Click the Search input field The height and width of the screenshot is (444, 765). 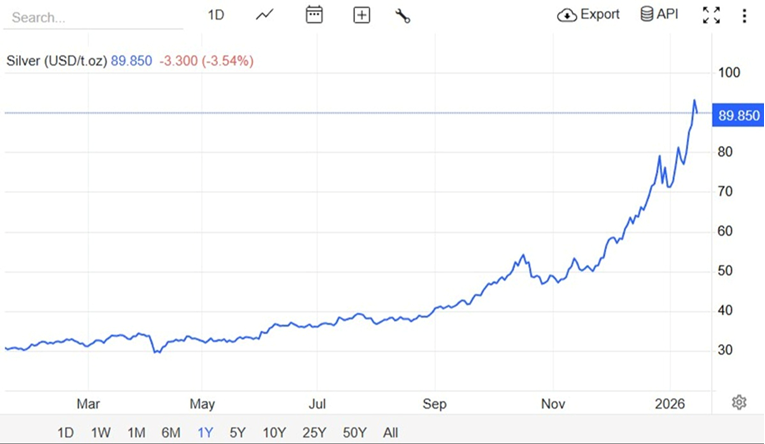(90, 17)
